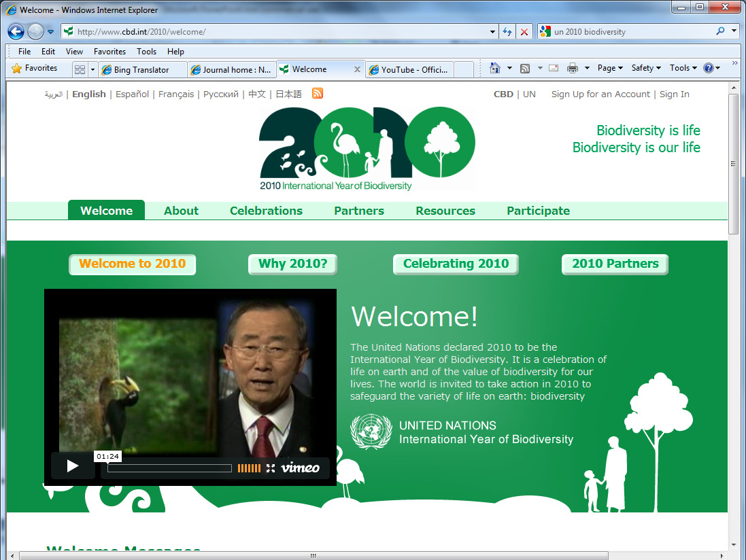The width and height of the screenshot is (746, 560).
Task: Open the Help menu
Action: [x=175, y=52]
